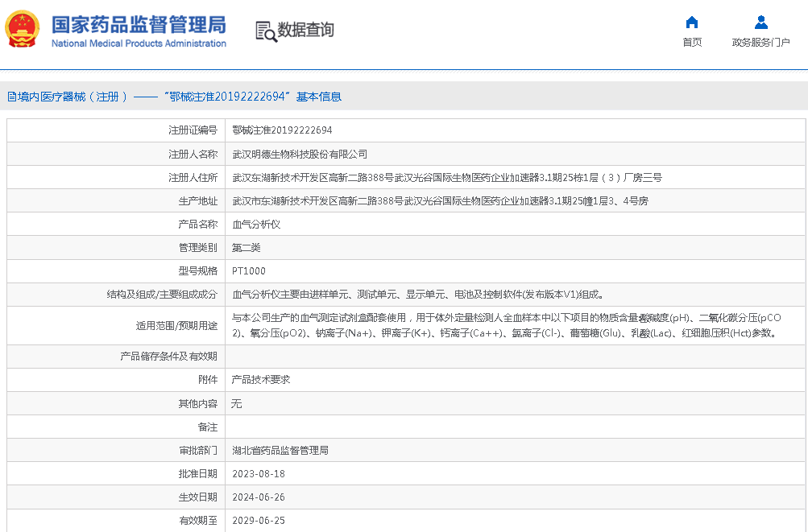Open the 首页 text link

coord(691,43)
